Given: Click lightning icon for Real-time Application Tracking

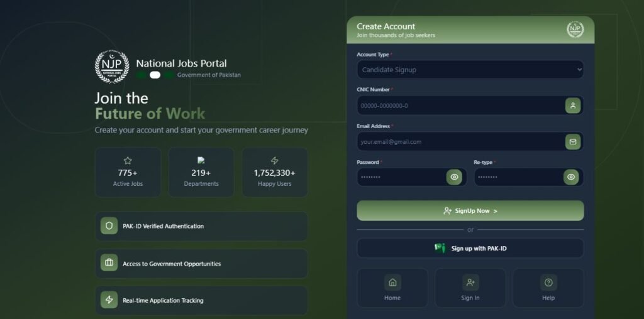Looking at the screenshot, I should [x=109, y=300].
